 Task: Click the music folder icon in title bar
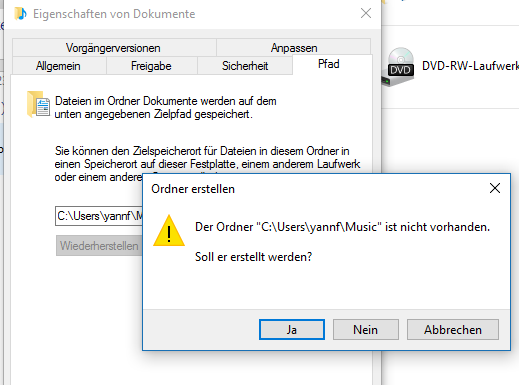(x=20, y=14)
